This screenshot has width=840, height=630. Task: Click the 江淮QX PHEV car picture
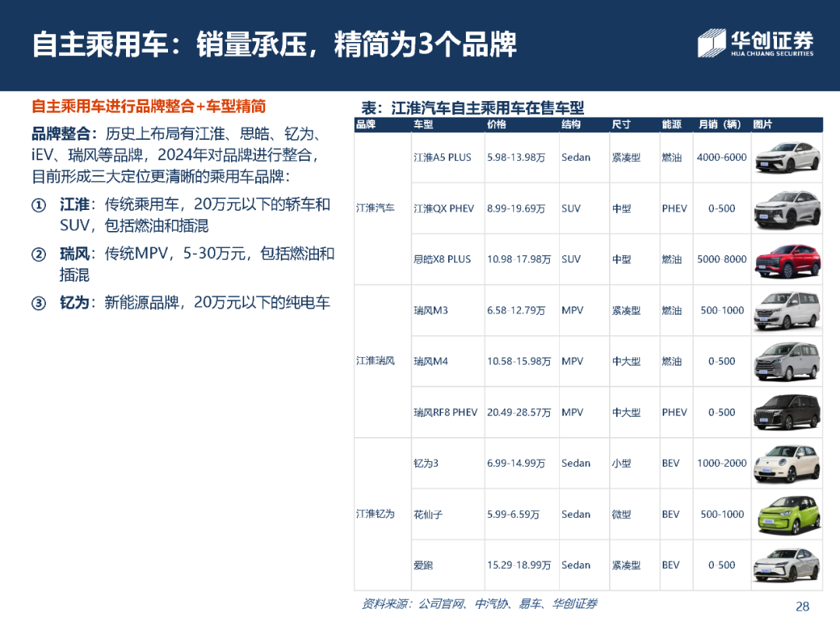[787, 208]
